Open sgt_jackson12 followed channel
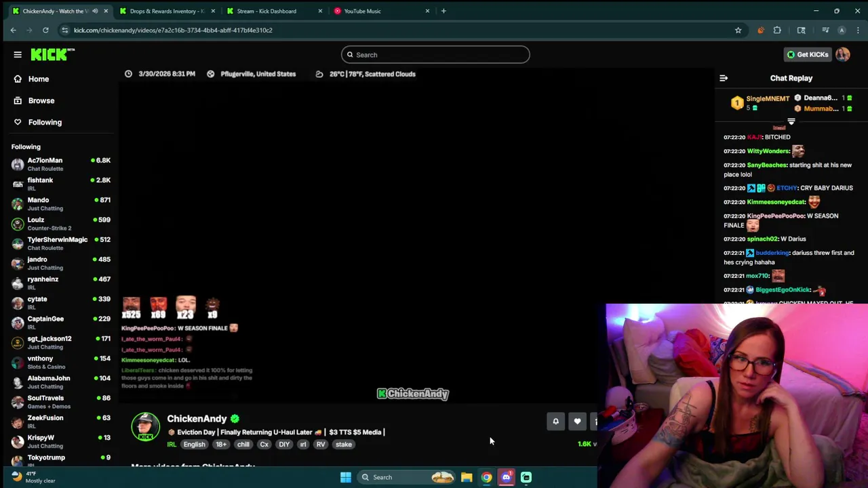The image size is (868, 488). pos(61,342)
